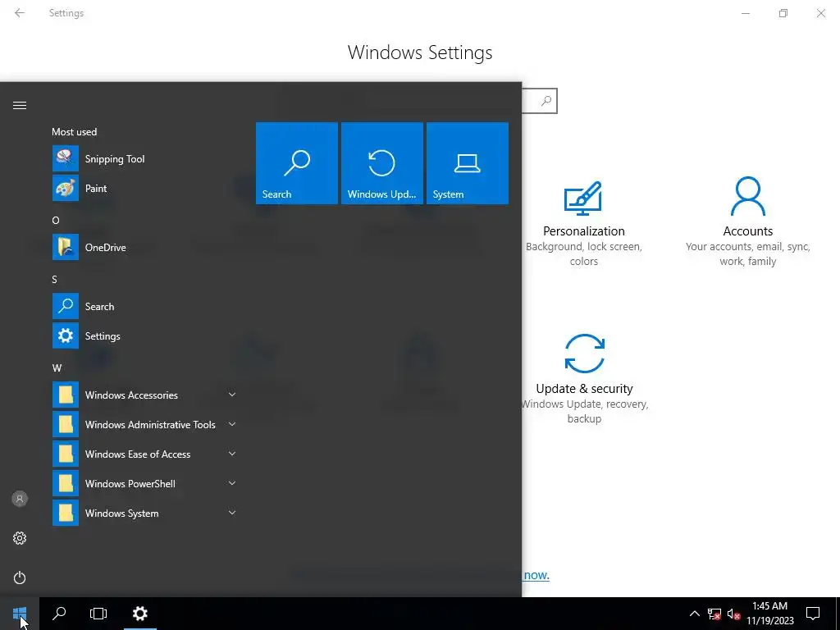Select the Settings app on the taskbar
840x630 pixels.
click(x=139, y=614)
